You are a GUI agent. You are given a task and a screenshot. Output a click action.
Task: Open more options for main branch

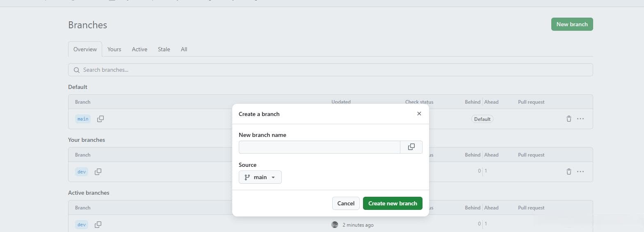pos(580,119)
